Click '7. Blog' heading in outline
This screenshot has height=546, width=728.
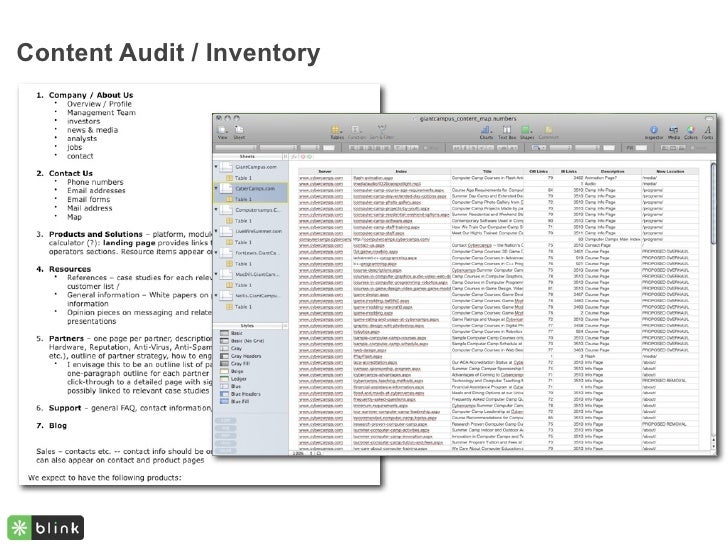[52, 425]
